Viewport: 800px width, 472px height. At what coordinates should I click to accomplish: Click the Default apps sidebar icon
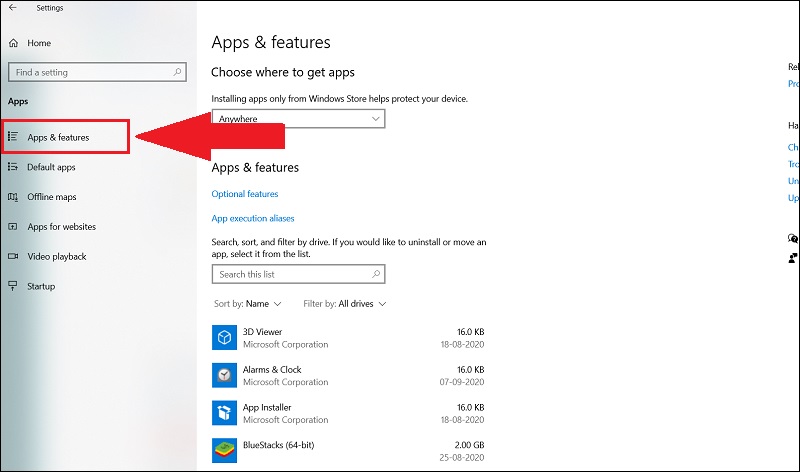coord(13,166)
